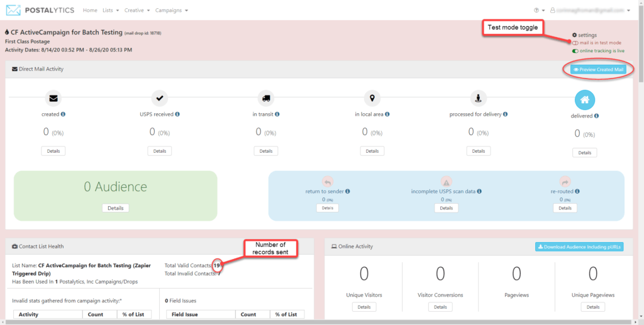The width and height of the screenshot is (644, 325).
Task: Click the user account person icon
Action: click(x=552, y=10)
